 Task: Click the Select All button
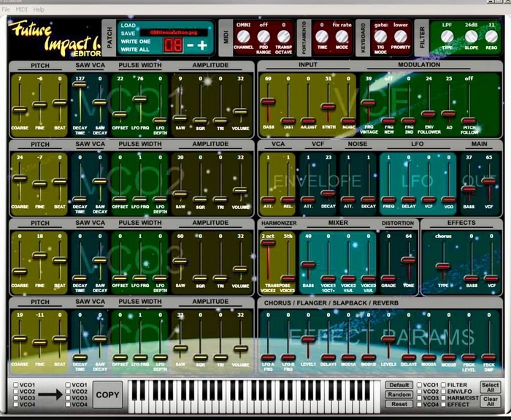491,387
